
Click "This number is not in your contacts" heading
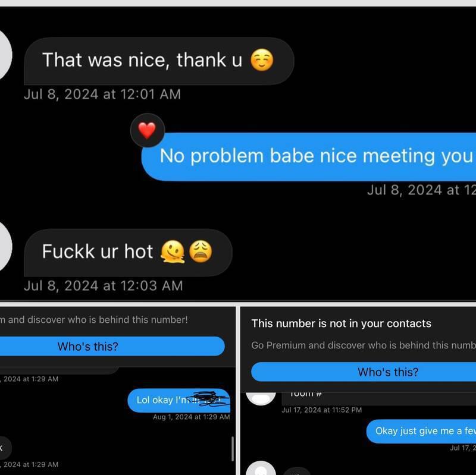point(341,323)
